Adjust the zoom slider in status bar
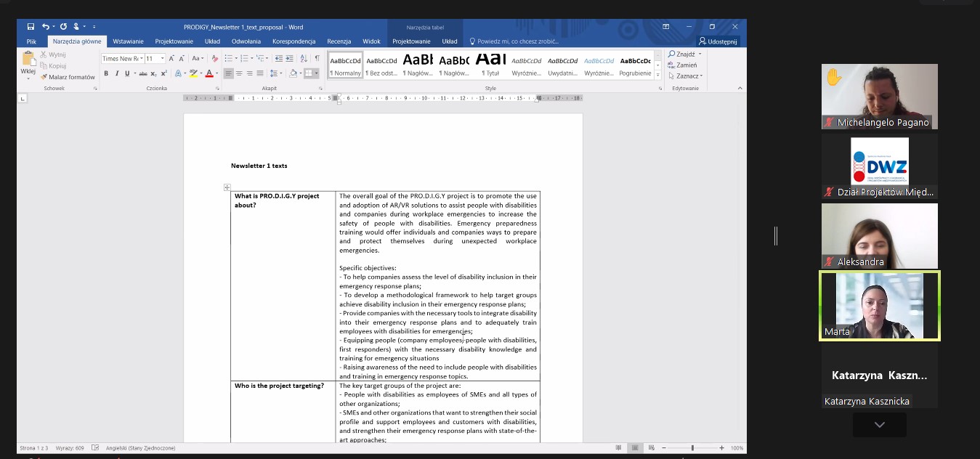 pyautogui.click(x=692, y=448)
